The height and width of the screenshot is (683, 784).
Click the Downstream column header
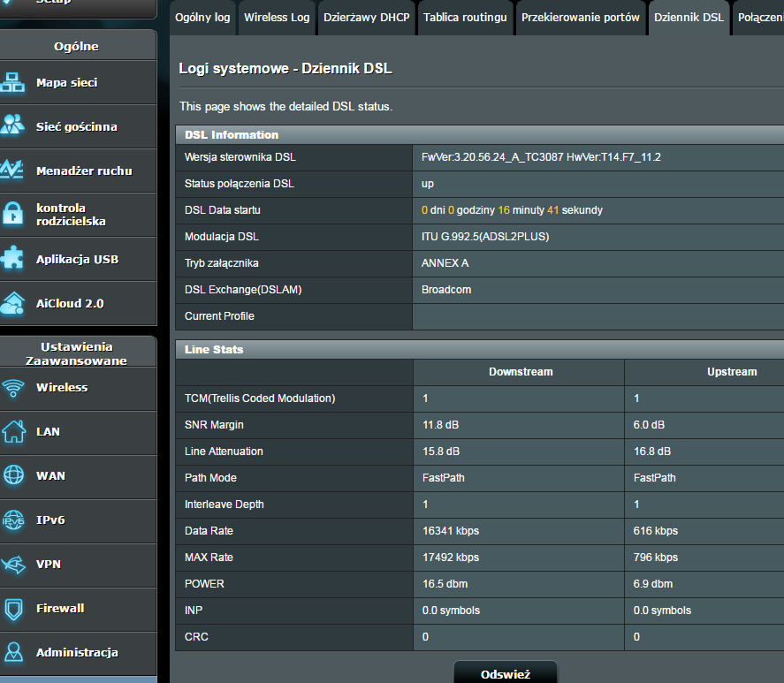[x=521, y=371]
